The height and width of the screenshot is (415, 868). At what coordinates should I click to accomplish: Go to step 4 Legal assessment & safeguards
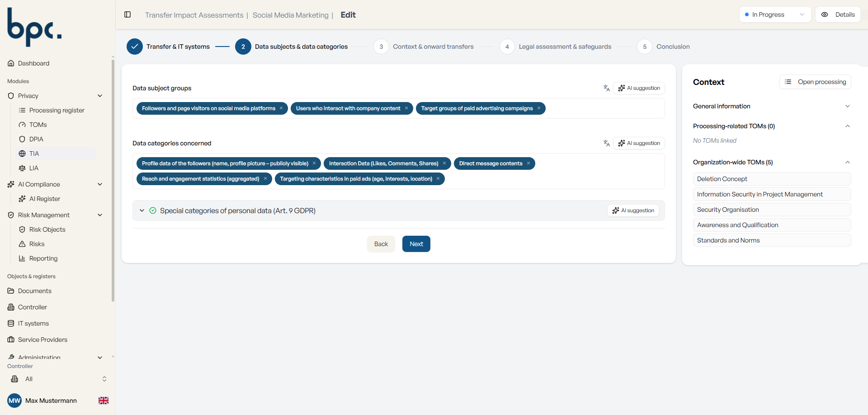556,47
